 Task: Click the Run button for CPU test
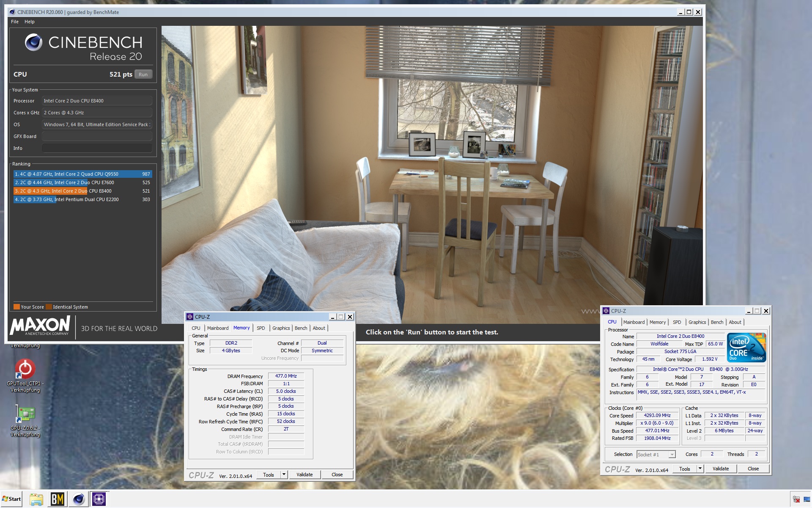(143, 75)
